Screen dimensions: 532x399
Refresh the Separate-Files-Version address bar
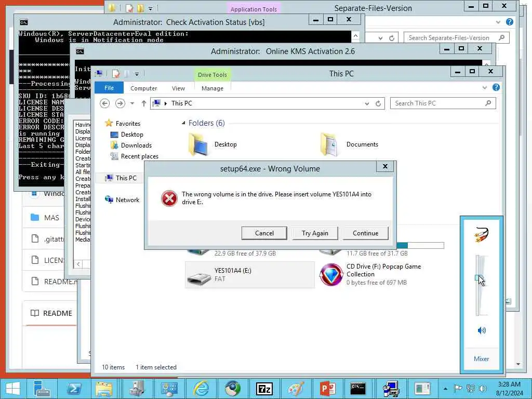tap(392, 38)
